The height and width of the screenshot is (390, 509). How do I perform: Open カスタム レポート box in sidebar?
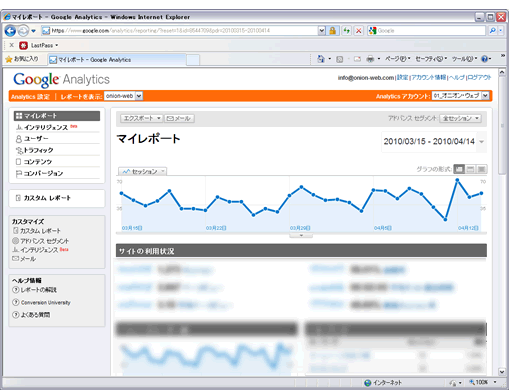click(x=57, y=198)
